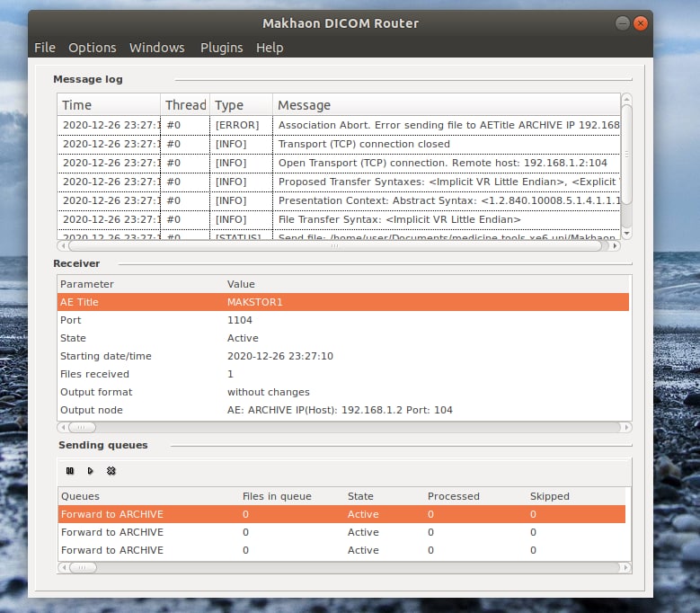The image size is (700, 613).
Task: Click Receiver panel horizontal scrollbar thumb
Action: coord(82,427)
